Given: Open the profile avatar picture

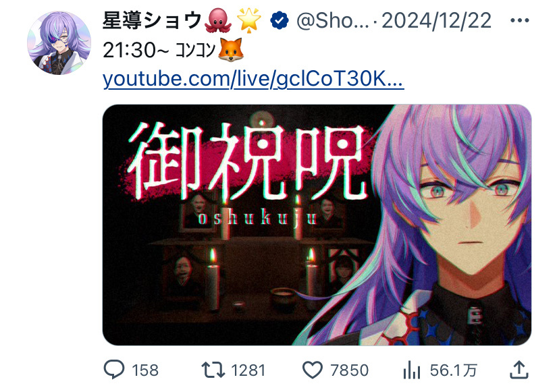Looking at the screenshot, I should (x=59, y=43).
